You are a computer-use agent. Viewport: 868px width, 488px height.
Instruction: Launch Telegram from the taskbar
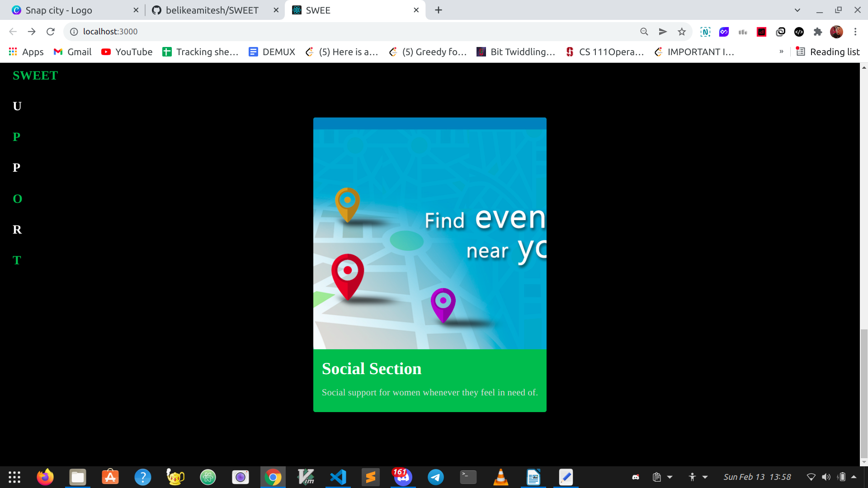436,477
